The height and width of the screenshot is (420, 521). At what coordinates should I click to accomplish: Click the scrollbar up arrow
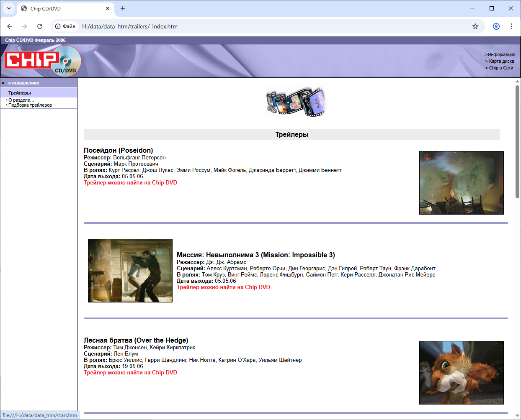click(517, 81)
